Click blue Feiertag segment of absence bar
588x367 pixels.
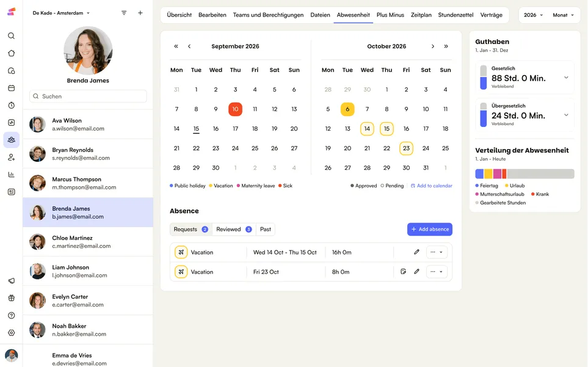click(479, 173)
